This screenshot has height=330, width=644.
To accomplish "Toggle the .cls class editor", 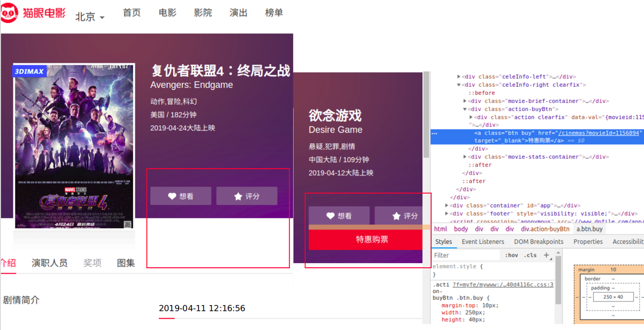I will [530, 255].
